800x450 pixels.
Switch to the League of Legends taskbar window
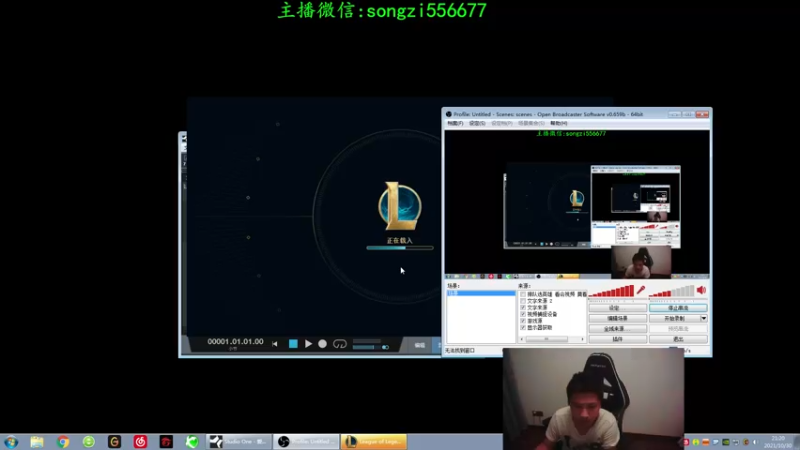pos(373,442)
